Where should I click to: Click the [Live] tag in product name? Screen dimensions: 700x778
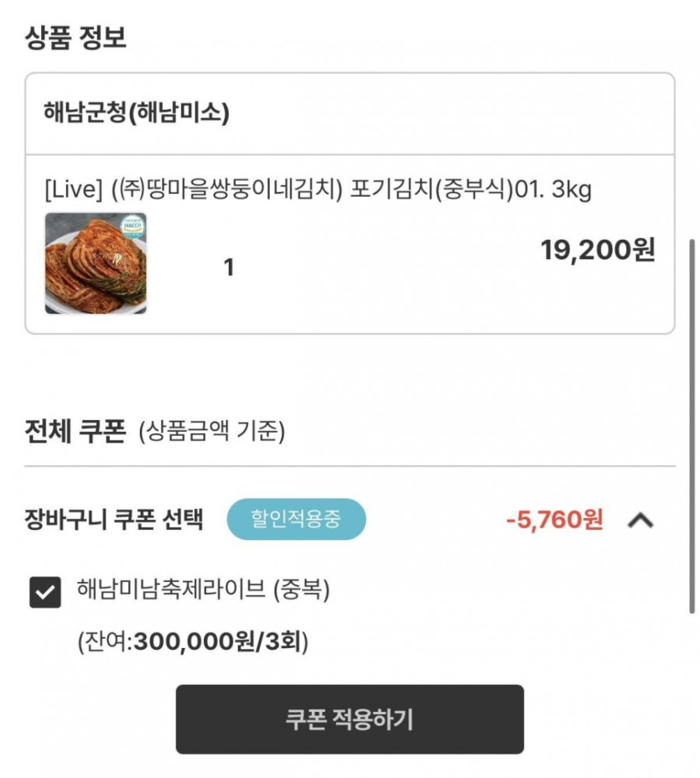72,189
